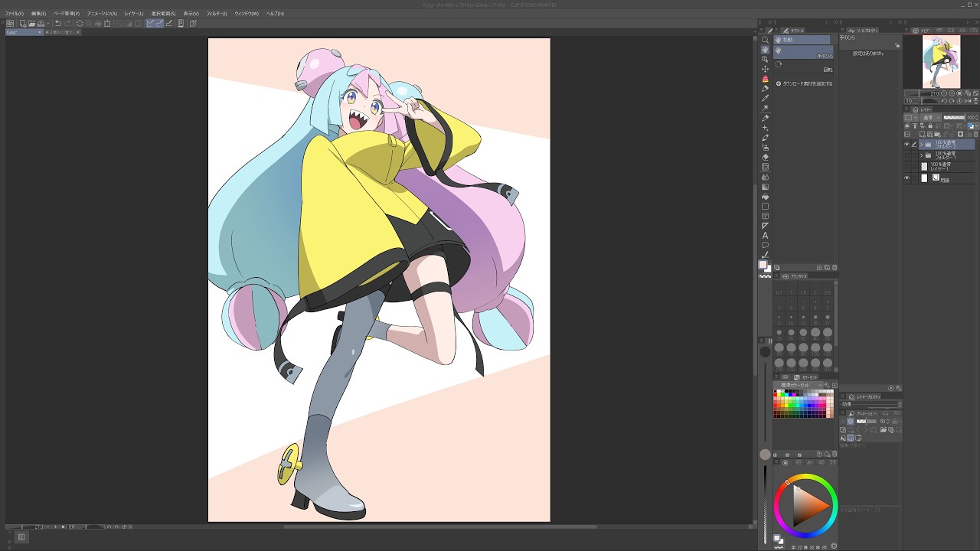Select the Hand move tool in the tool palette
The image size is (980, 551).
click(x=765, y=50)
